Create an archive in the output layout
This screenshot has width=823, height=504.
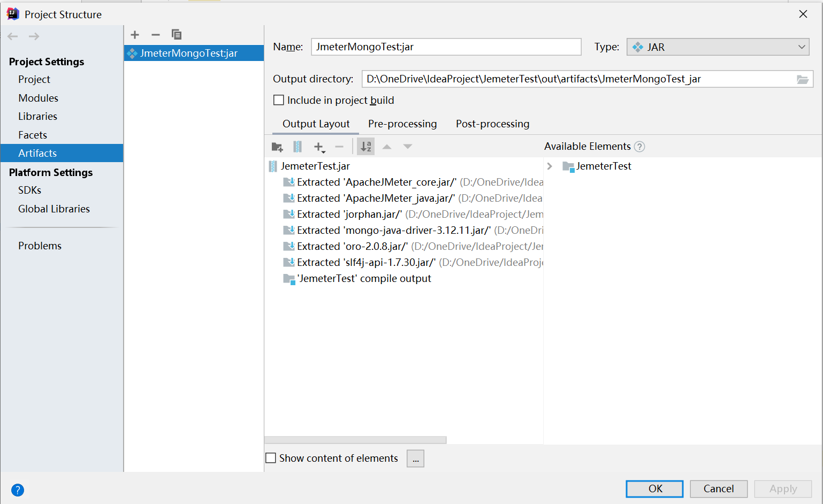tap(298, 147)
